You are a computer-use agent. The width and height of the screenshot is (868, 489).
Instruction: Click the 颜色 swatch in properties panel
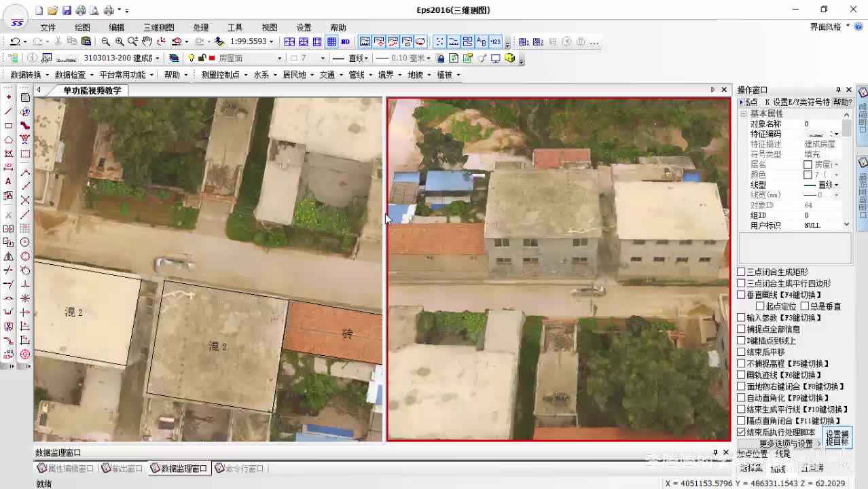pyautogui.click(x=808, y=175)
